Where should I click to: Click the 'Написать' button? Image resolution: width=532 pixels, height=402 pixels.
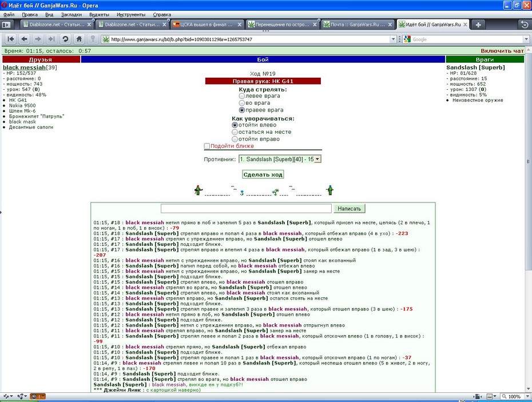coord(349,209)
